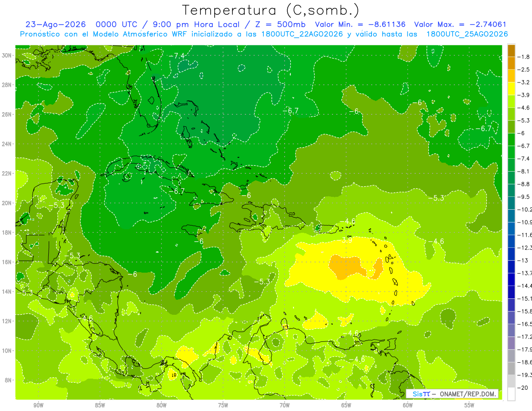Click the '-15.1' color legend value
This screenshot has height=411, width=532.
point(525,298)
